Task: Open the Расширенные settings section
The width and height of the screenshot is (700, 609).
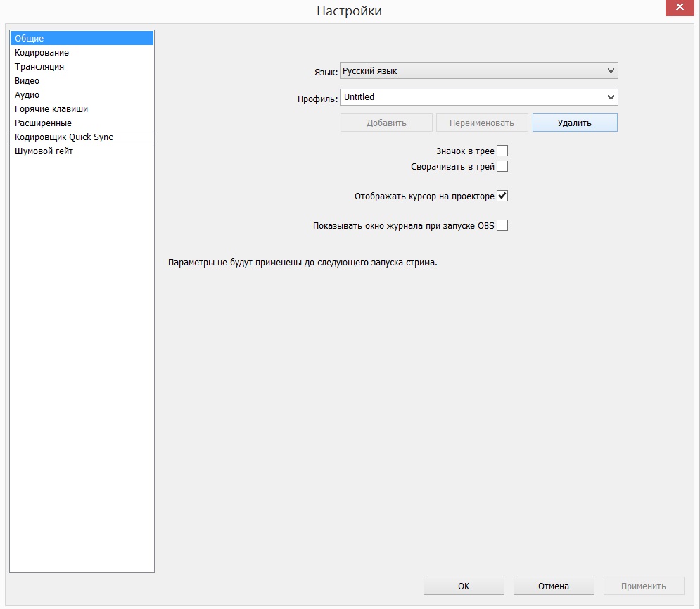Action: pyautogui.click(x=43, y=123)
